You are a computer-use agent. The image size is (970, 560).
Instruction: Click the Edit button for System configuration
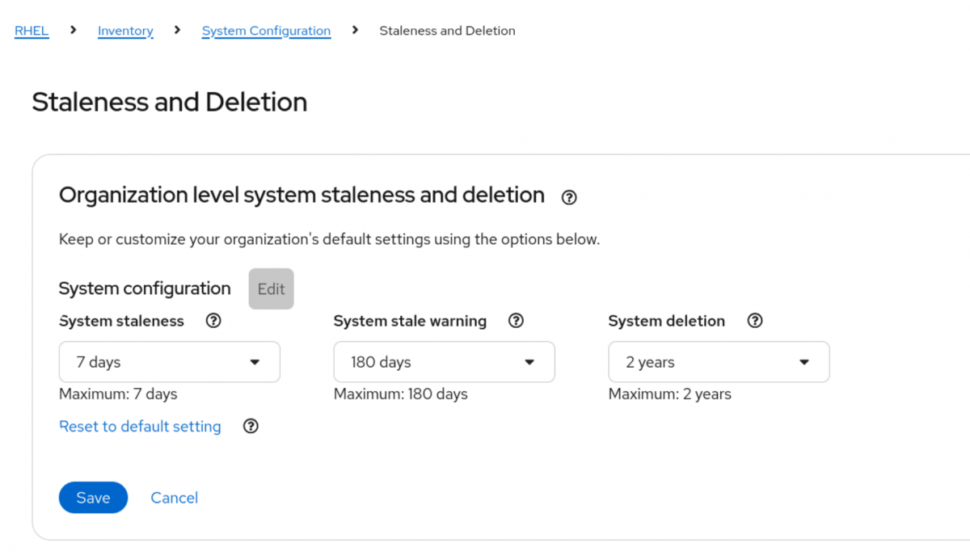pos(271,288)
